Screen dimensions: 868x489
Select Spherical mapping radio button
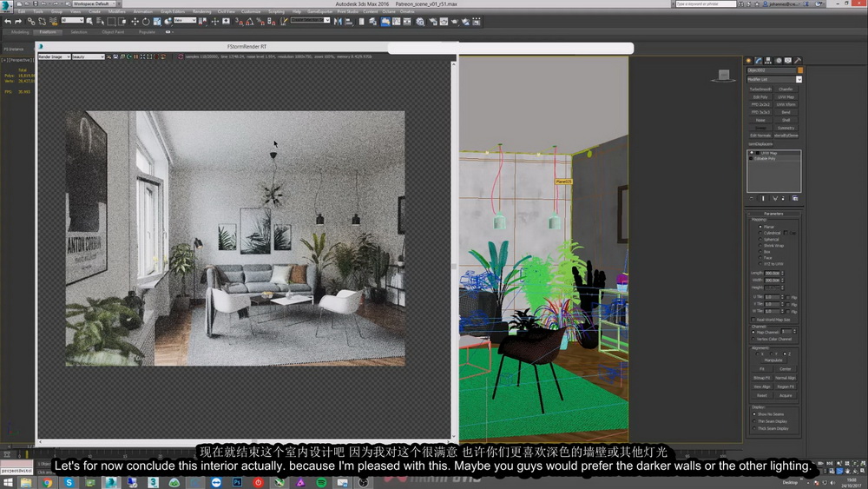tap(759, 239)
